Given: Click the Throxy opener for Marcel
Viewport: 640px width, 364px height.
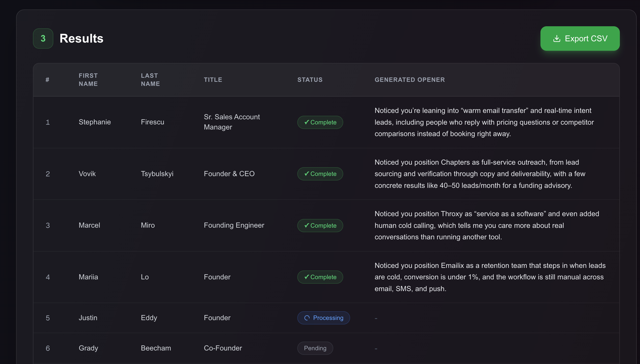Looking at the screenshot, I should pos(486,226).
